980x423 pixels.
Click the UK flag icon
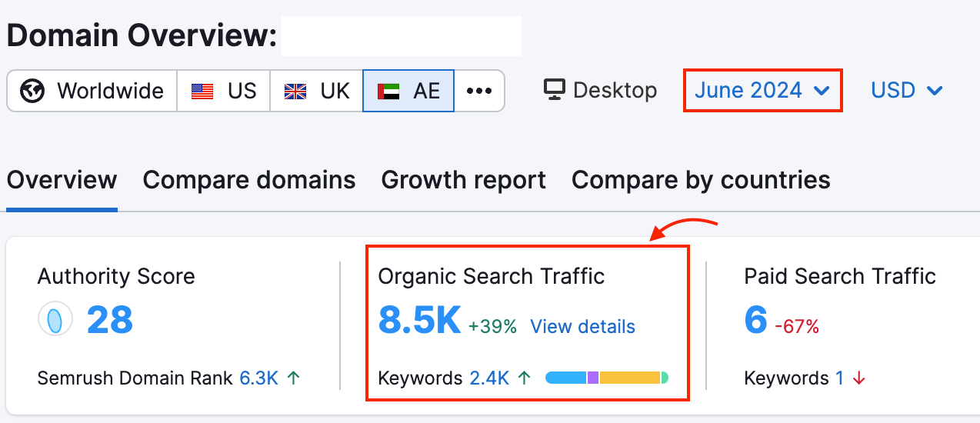point(295,91)
